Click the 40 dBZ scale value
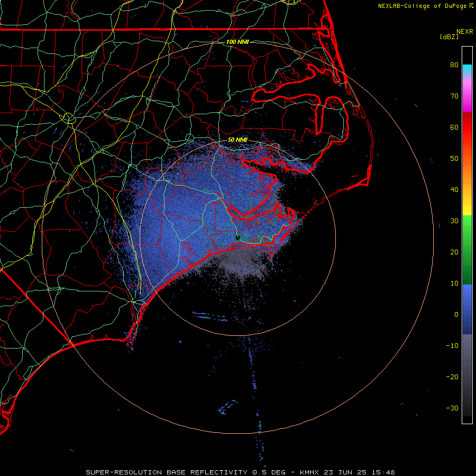This screenshot has width=476, height=476. coord(454,190)
